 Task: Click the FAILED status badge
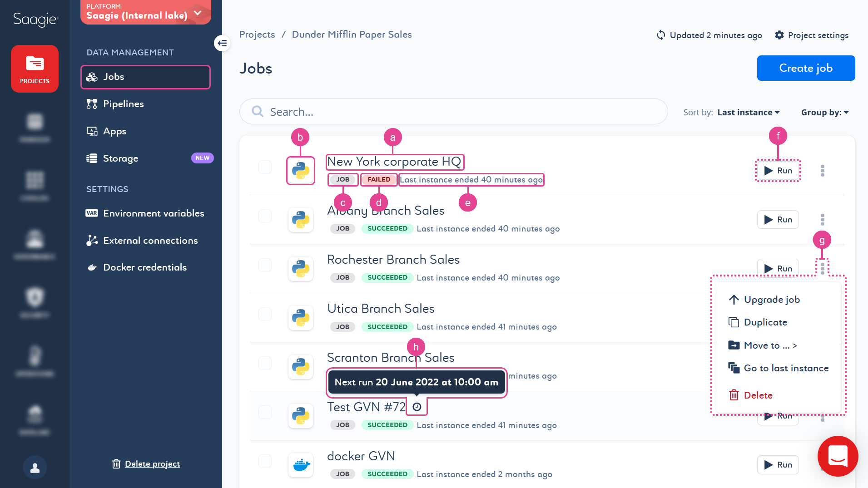(x=379, y=179)
